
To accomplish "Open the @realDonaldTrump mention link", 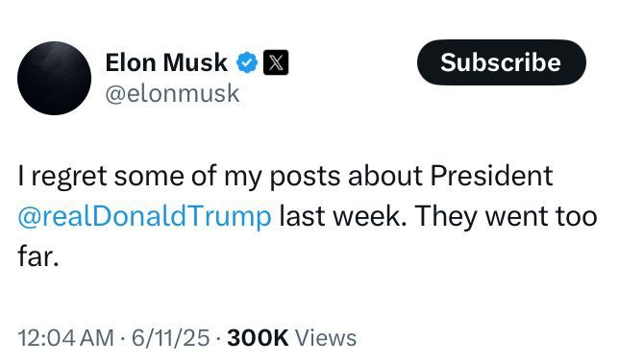I will 144,216.
